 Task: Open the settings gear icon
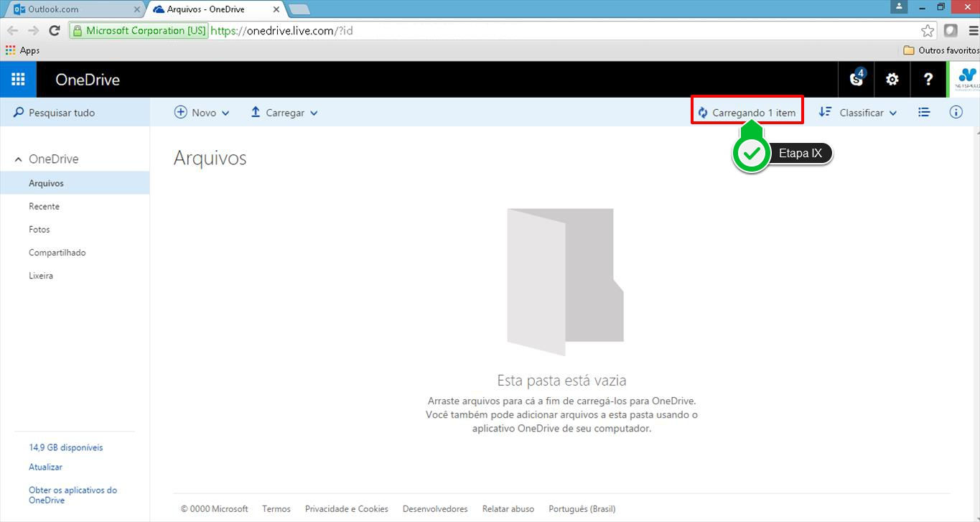click(x=892, y=80)
